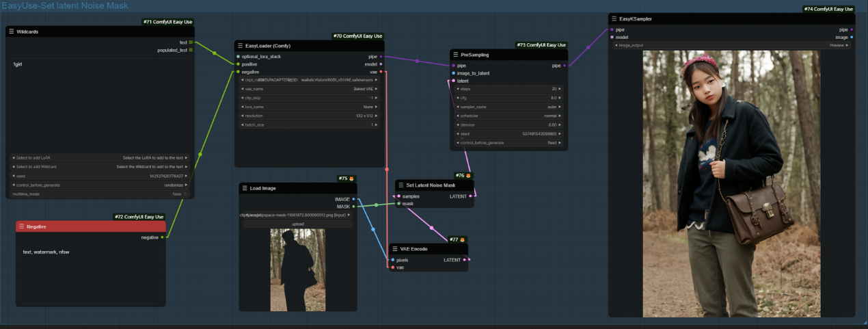
Task: Click the denoise value slider in PreSampling
Action: (508, 124)
